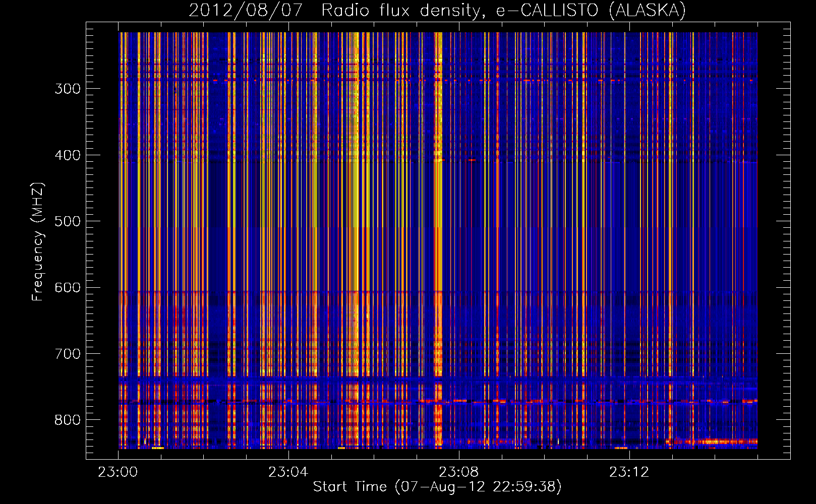Click the 400 frequency tick label
The image size is (816, 504).
(68, 155)
